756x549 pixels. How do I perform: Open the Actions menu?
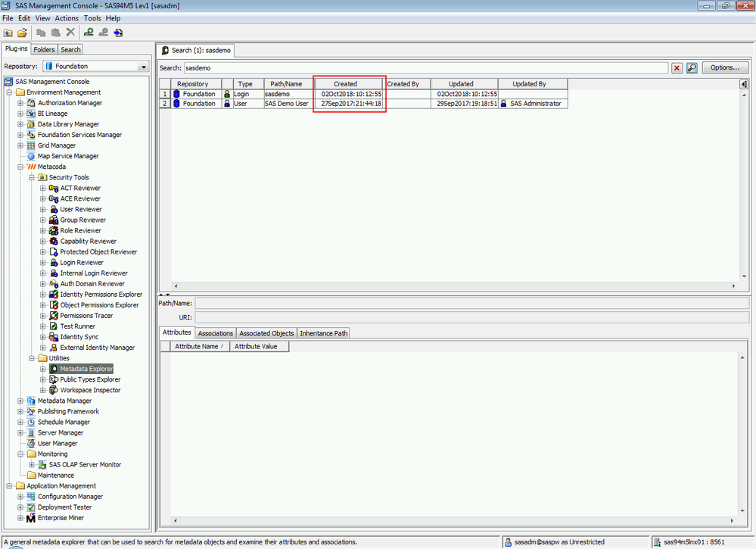[x=67, y=18]
